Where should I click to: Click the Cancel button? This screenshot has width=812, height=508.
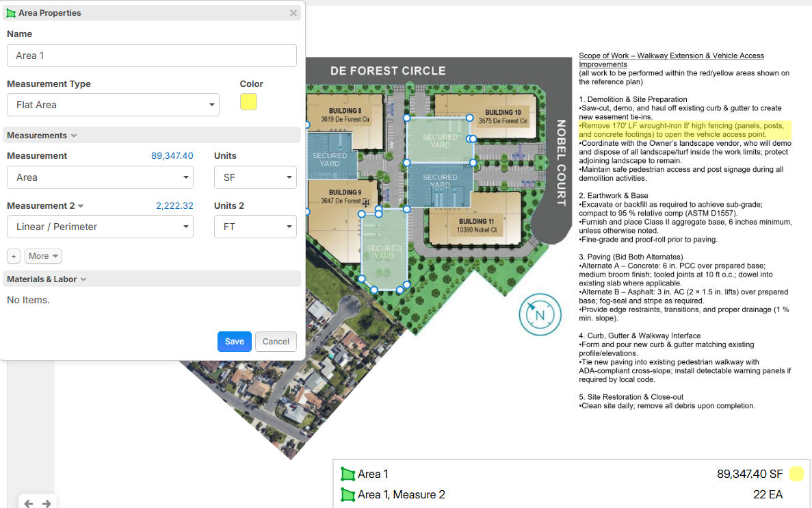(x=276, y=342)
